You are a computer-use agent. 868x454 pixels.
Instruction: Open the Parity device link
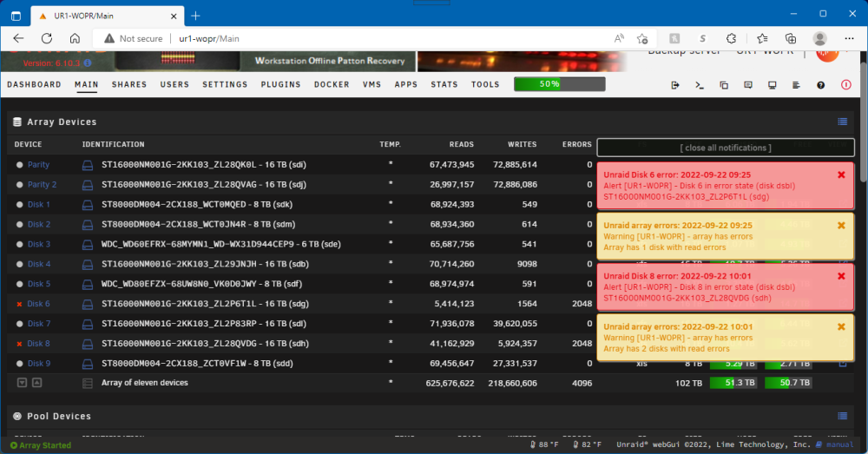(38, 165)
